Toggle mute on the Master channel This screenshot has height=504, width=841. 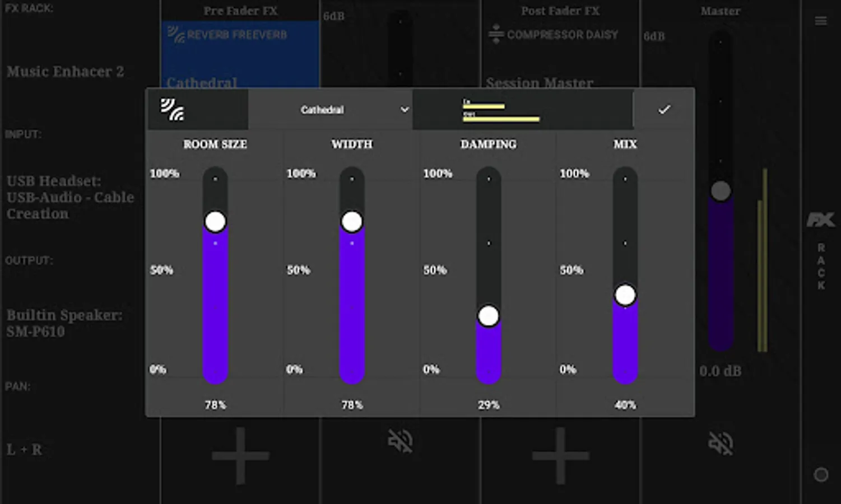coord(721,444)
